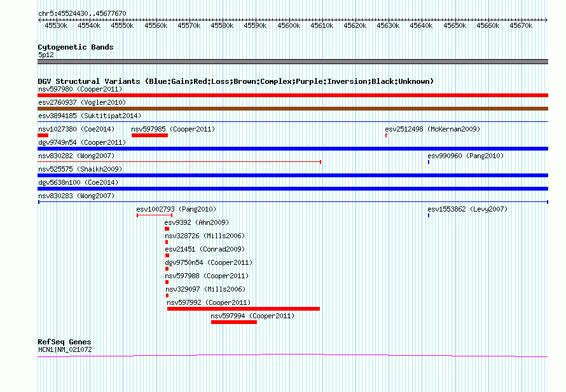The image size is (566, 392).
Task: Click the chr5:45524430..45677670 coordinate label
Action: tap(82, 14)
